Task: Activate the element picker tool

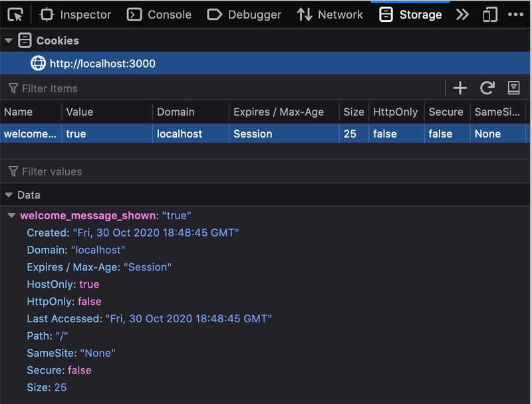Action: pos(15,14)
